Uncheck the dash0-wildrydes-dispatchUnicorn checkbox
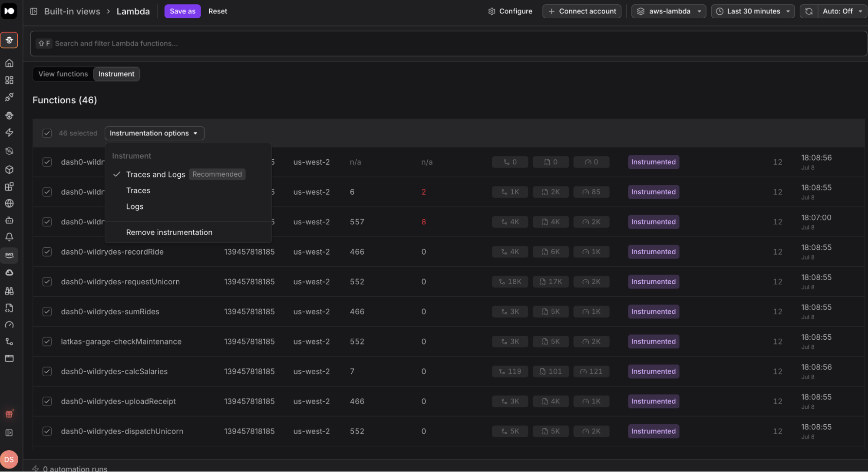Viewport: 868px width, 472px height. 47,431
